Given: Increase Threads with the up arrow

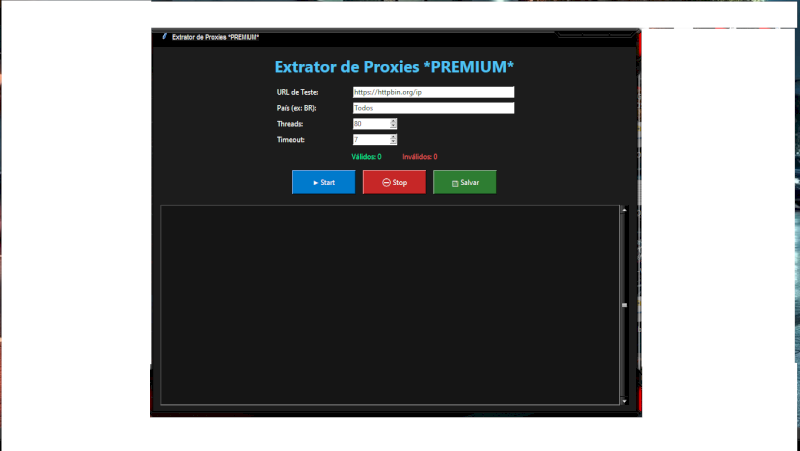Looking at the screenshot, I should (x=393, y=121).
